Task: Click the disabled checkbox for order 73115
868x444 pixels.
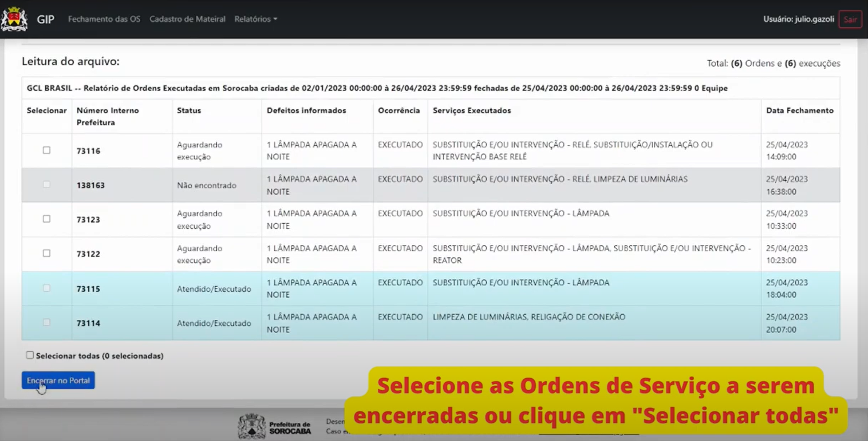Action: (46, 288)
